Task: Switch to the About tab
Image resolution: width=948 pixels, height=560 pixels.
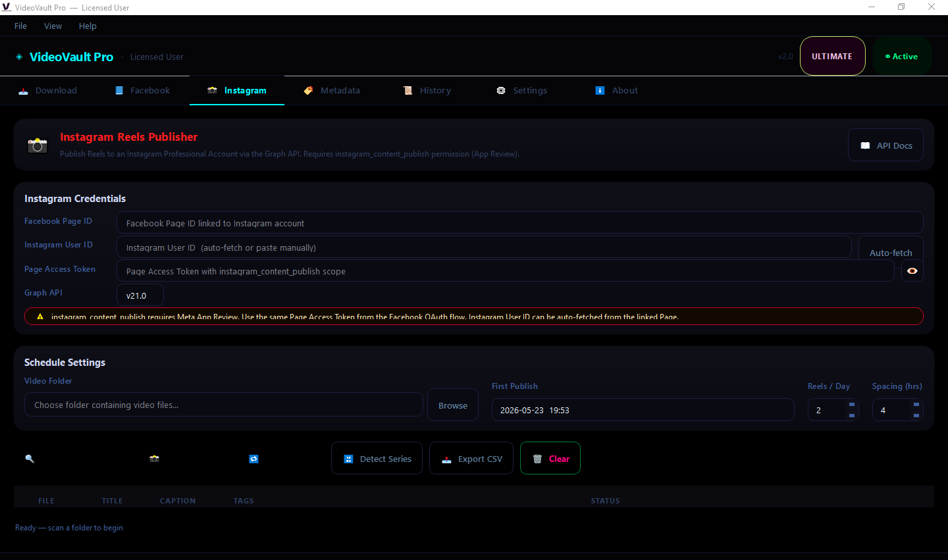Action: pyautogui.click(x=617, y=91)
